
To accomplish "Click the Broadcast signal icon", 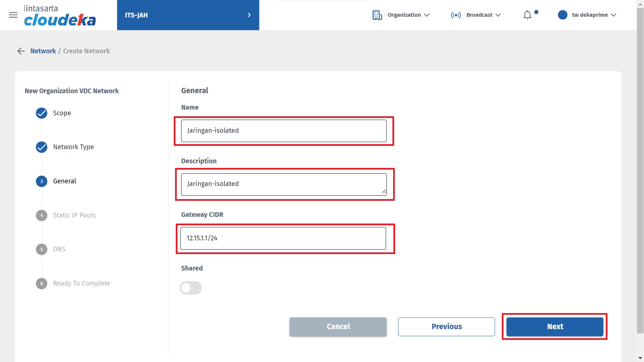I will pyautogui.click(x=456, y=15).
